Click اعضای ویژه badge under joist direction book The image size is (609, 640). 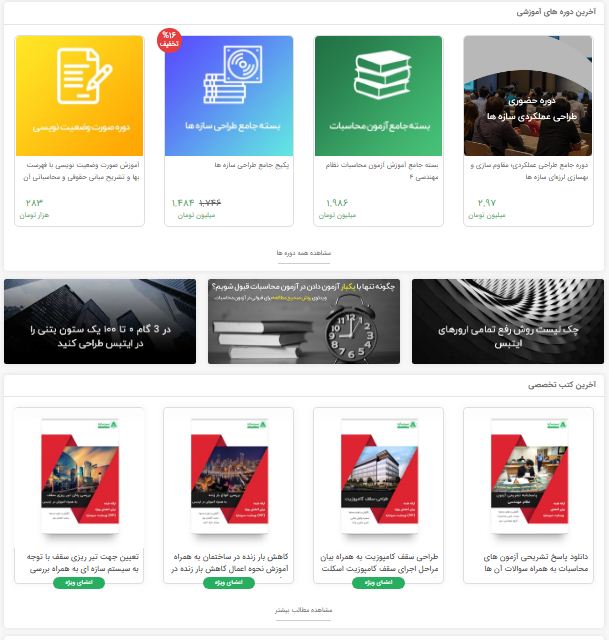click(79, 582)
